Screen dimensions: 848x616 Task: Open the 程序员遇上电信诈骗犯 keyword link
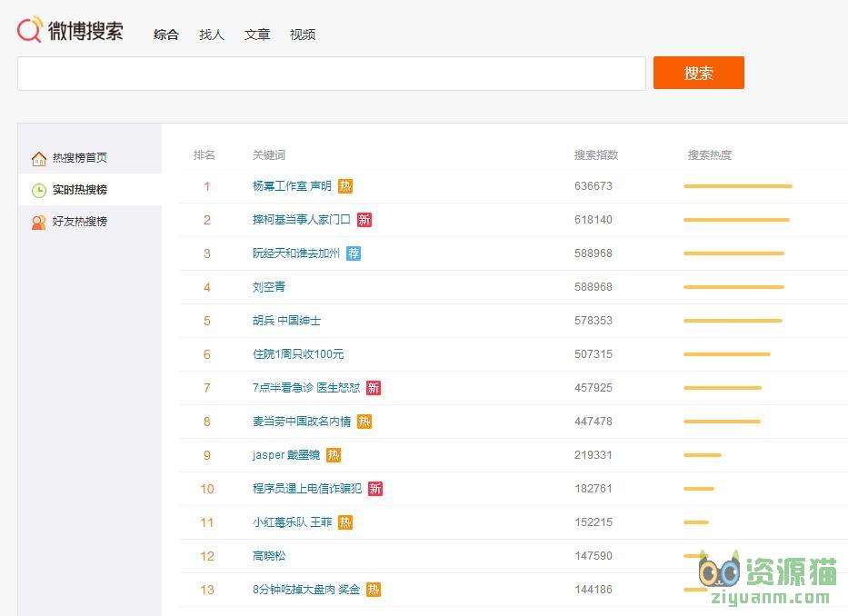click(307, 489)
